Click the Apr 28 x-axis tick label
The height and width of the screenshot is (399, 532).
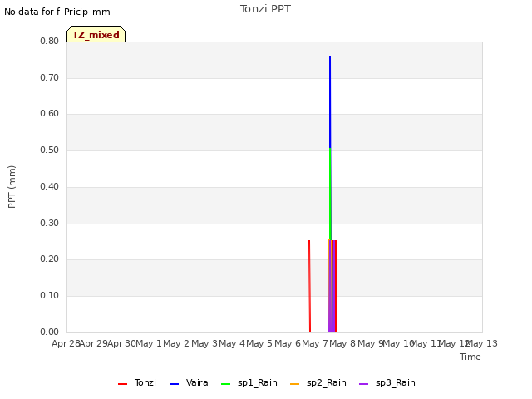click(66, 343)
